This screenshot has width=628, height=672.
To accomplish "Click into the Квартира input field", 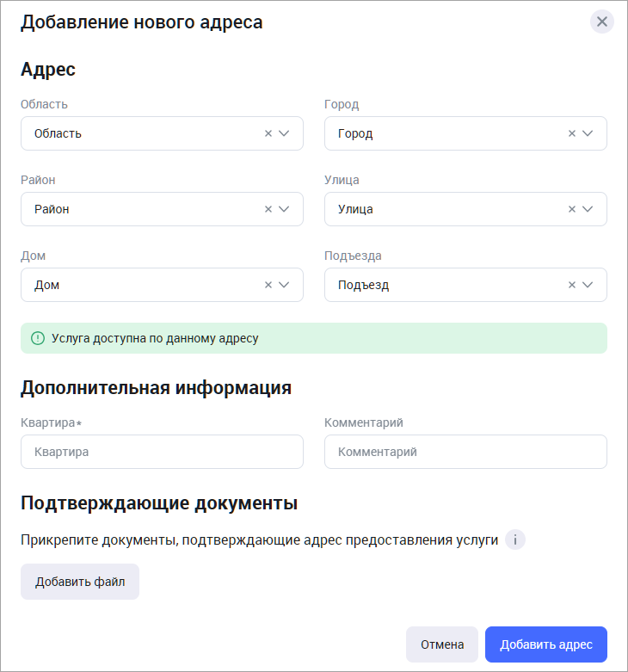I will click(162, 452).
